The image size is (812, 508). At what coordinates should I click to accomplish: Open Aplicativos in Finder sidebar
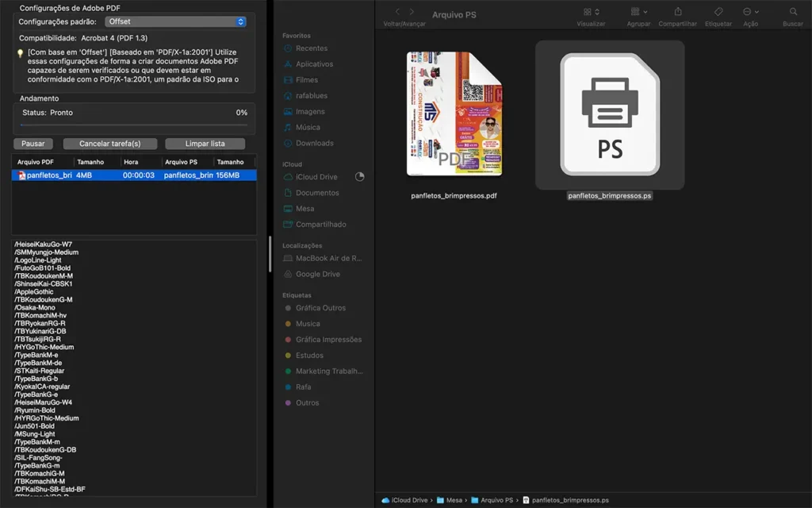coord(314,64)
